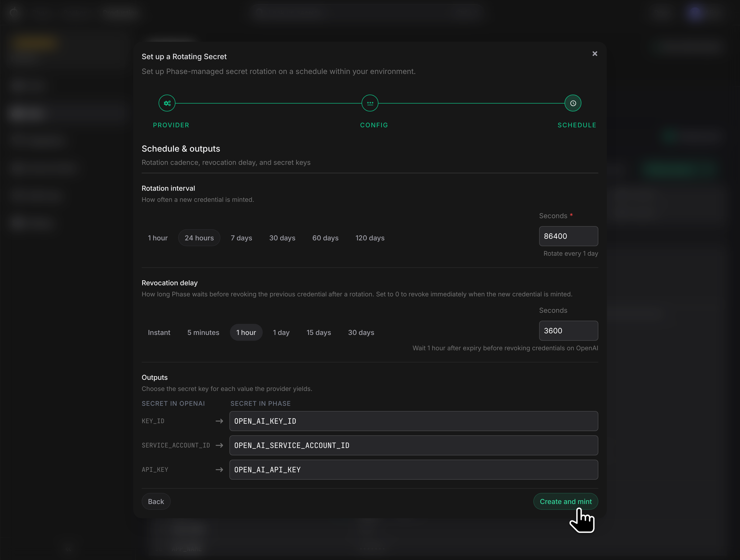Click the 'Schedule & outputs' heading
Viewport: 740px width, 560px height.
pyautogui.click(x=181, y=149)
